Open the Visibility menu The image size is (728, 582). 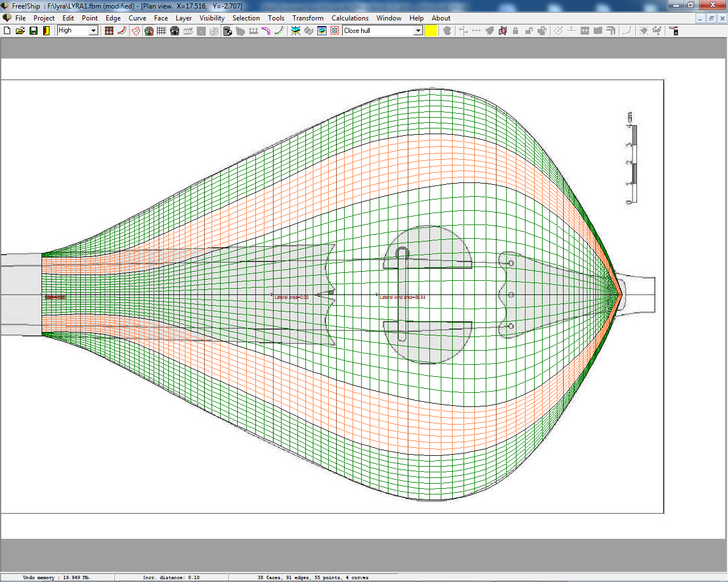(212, 18)
